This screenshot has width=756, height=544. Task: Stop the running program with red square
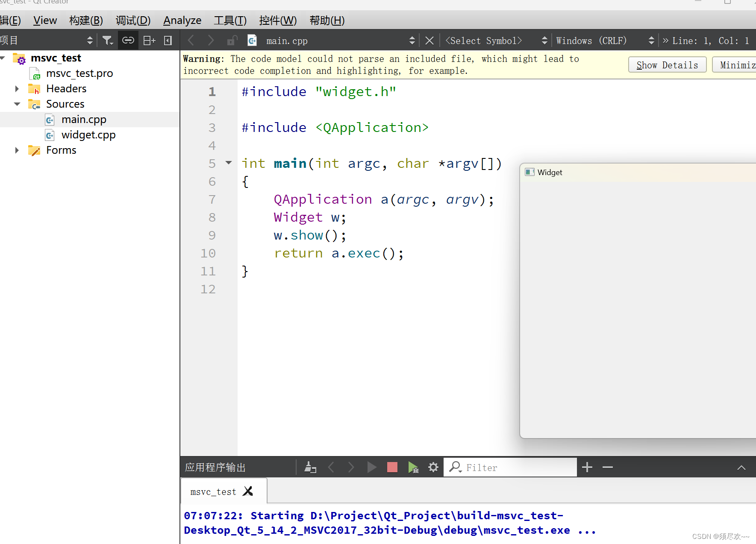392,467
